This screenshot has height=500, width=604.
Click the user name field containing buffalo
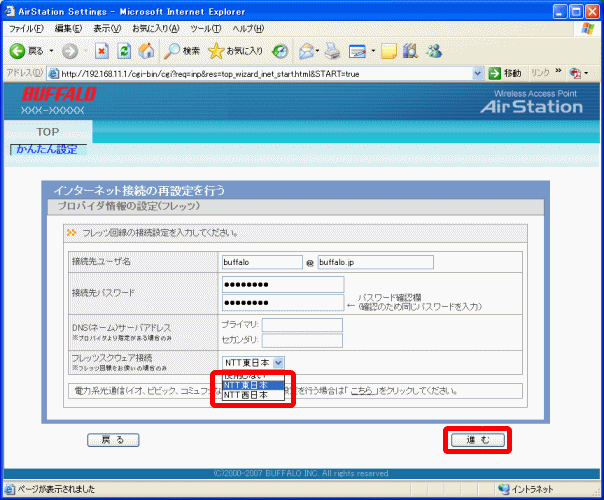(262, 262)
